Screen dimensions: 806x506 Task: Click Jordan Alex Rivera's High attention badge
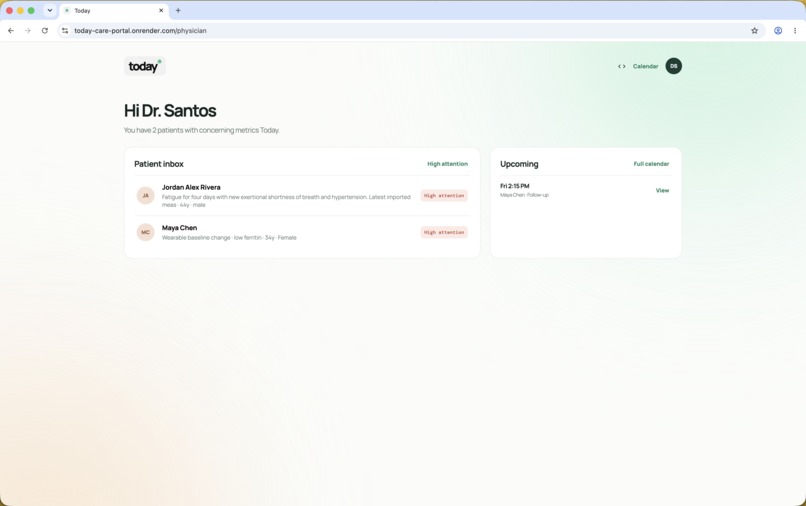[444, 195]
